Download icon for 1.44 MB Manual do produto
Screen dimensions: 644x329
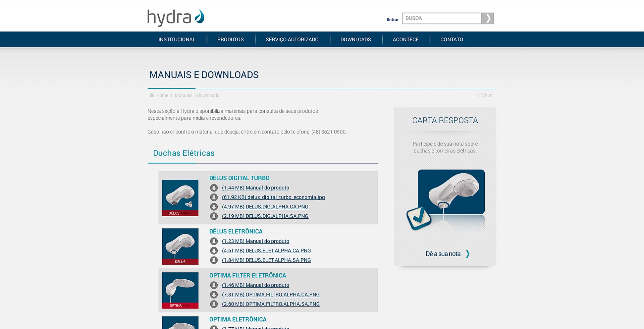click(x=214, y=188)
